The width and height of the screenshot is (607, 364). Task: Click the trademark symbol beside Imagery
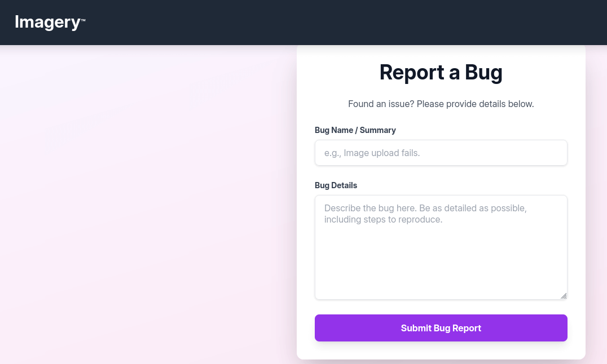pos(83,20)
